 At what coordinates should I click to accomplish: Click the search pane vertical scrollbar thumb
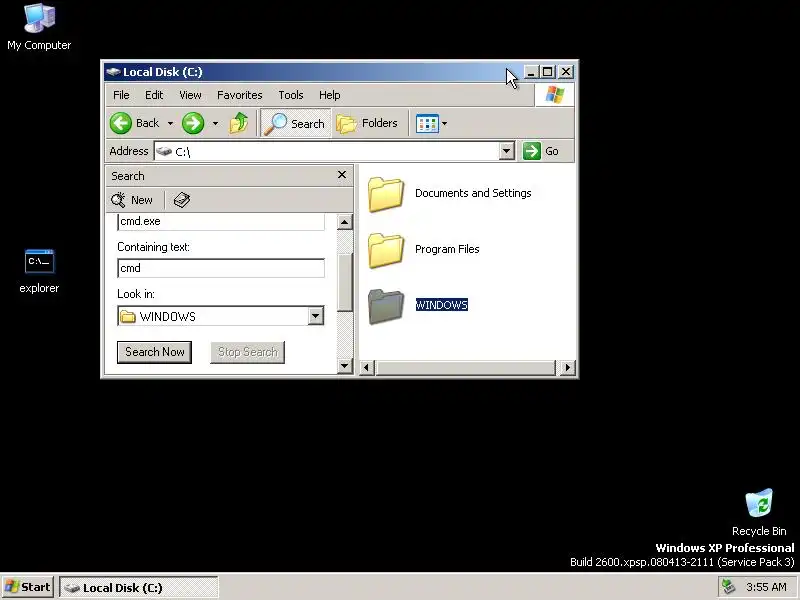(345, 282)
